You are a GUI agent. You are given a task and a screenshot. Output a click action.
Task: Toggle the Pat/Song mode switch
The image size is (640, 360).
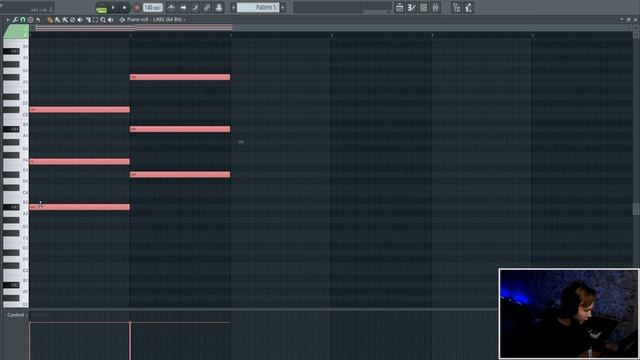[x=101, y=9]
